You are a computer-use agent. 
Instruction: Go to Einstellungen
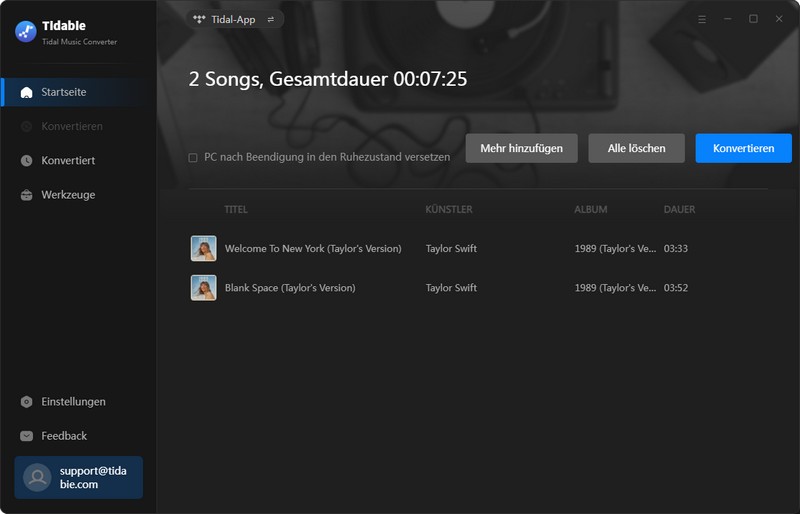coord(73,402)
